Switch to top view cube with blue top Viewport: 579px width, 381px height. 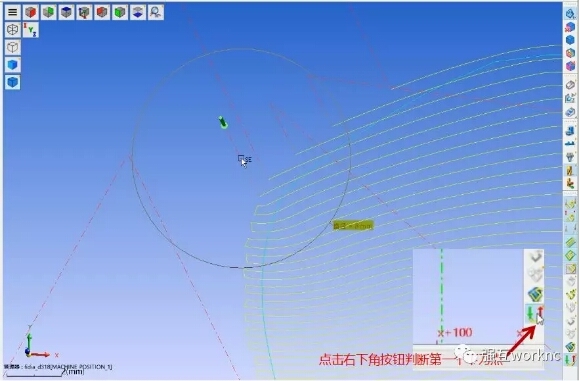coord(66,12)
